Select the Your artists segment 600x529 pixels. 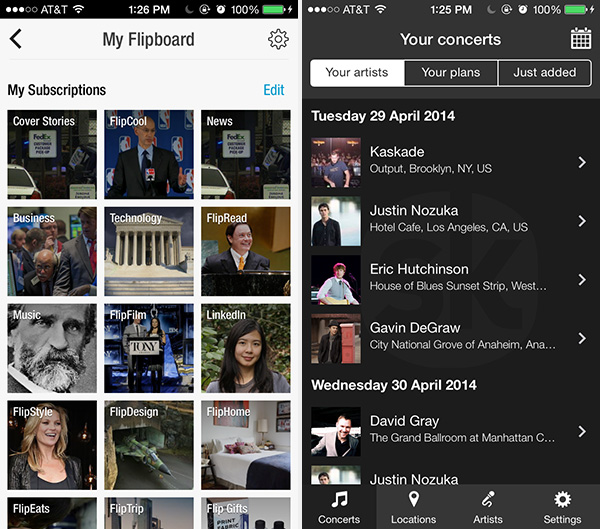click(357, 72)
